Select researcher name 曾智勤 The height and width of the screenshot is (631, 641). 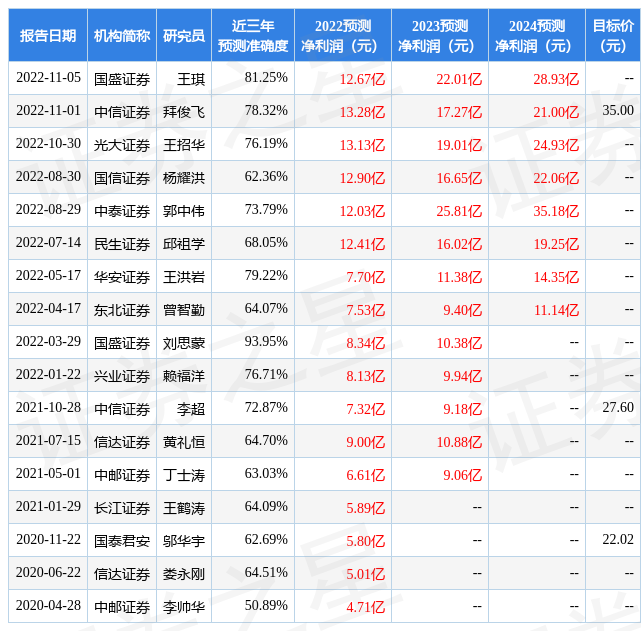184,310
